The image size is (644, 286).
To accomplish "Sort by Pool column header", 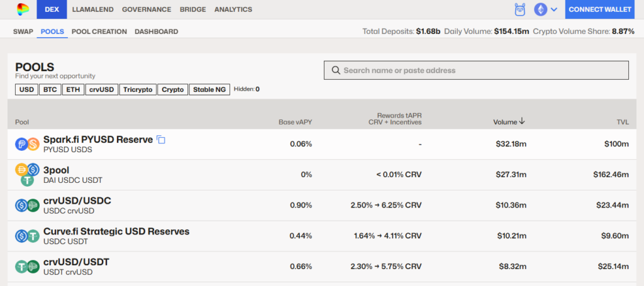I will pos(22,122).
